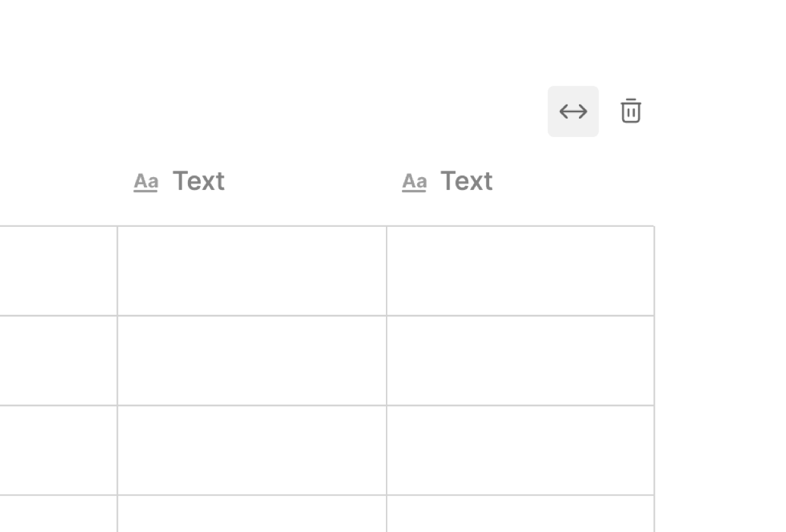The height and width of the screenshot is (532, 786).
Task: Select the right Text column header label
Action: point(466,181)
